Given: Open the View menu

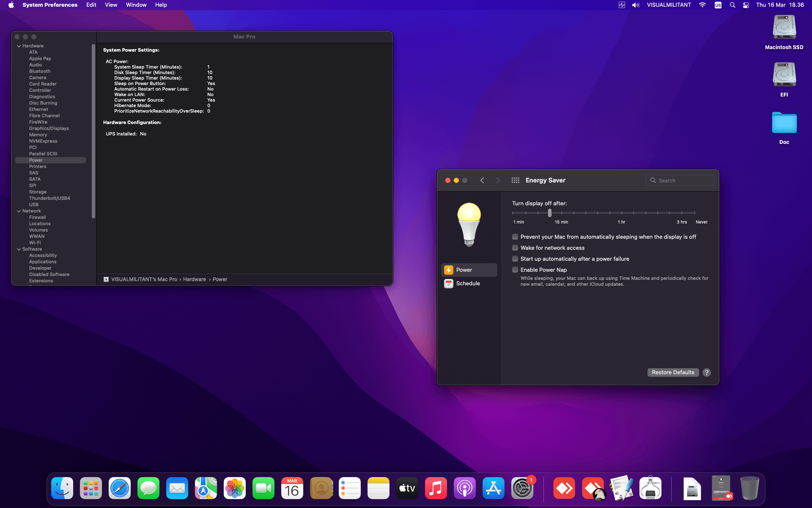Looking at the screenshot, I should (111, 5).
